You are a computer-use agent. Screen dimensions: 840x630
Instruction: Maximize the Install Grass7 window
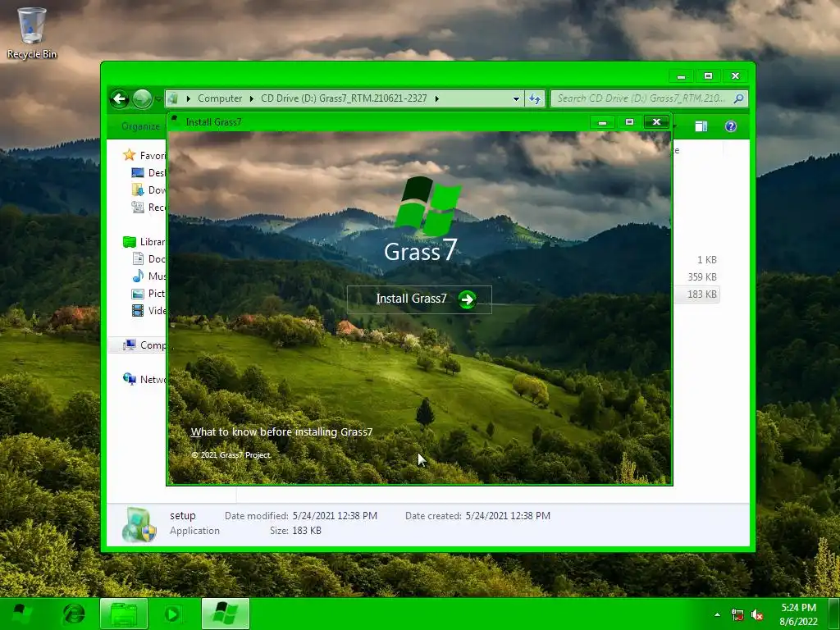(x=629, y=122)
